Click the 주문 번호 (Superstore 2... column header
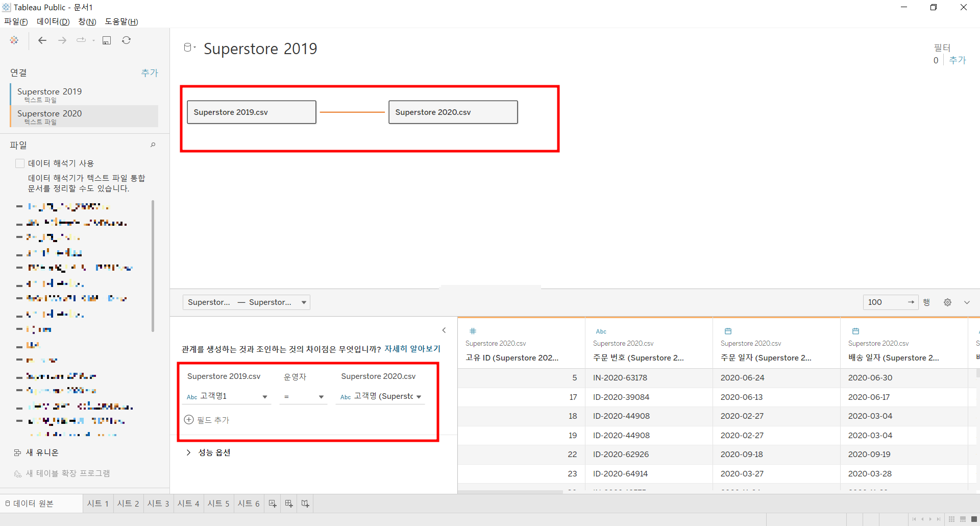The height and width of the screenshot is (526, 980). tap(649, 343)
